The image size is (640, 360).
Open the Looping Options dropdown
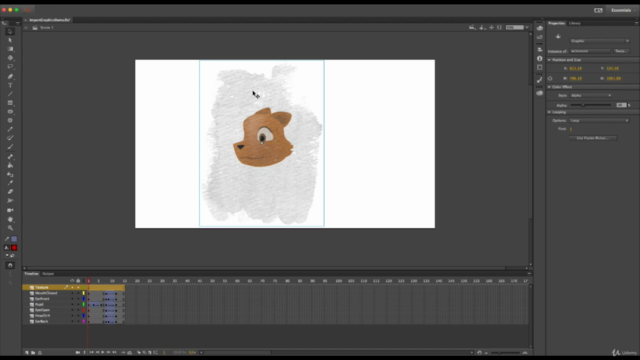pyautogui.click(x=599, y=120)
